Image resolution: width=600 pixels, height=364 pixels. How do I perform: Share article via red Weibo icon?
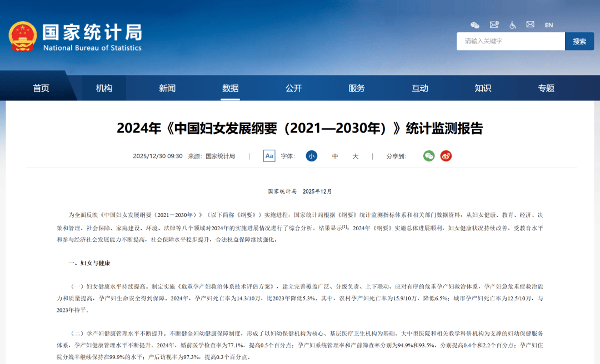tap(446, 156)
